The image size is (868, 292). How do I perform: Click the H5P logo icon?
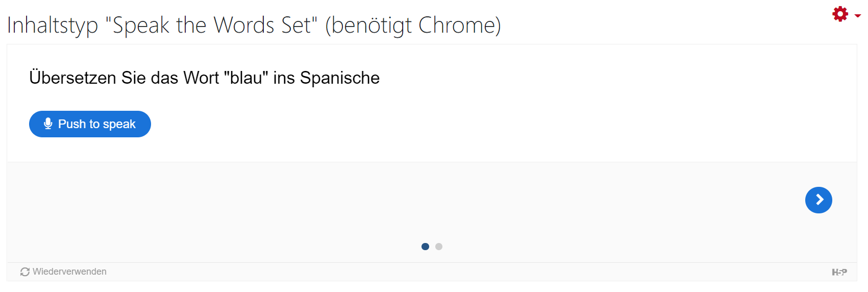[839, 272]
